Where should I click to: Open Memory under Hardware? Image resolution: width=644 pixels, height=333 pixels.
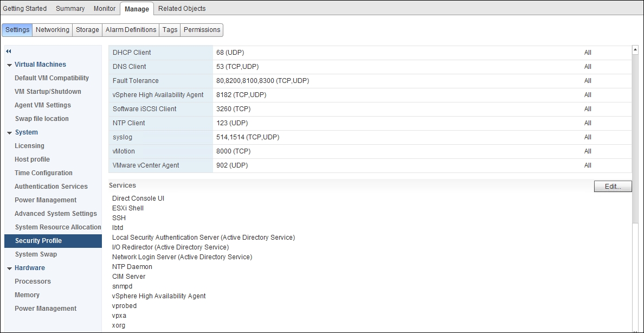point(27,295)
